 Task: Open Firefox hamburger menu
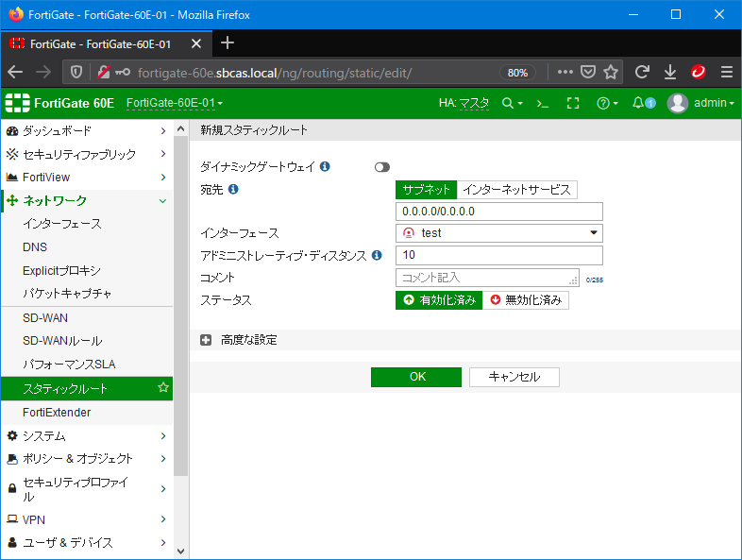click(727, 73)
